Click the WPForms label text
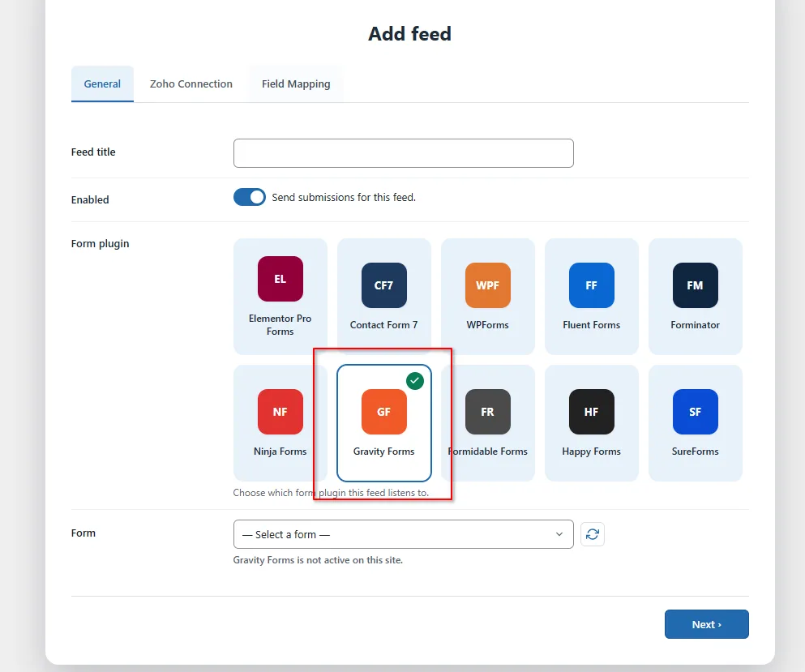This screenshot has width=805, height=672. click(x=488, y=325)
